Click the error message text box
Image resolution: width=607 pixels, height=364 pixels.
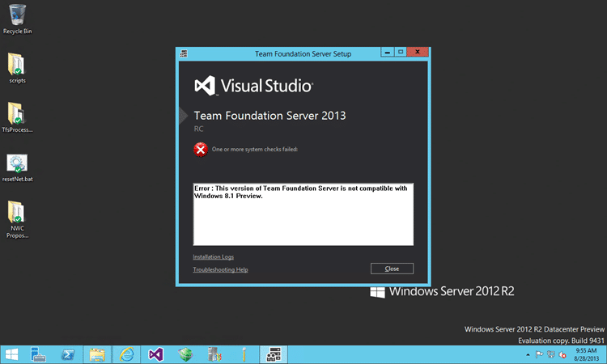pyautogui.click(x=303, y=214)
